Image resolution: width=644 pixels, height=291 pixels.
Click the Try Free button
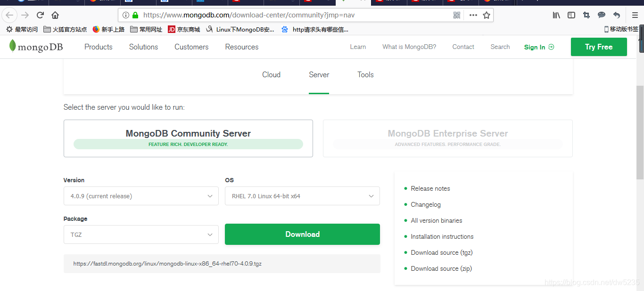coord(599,47)
